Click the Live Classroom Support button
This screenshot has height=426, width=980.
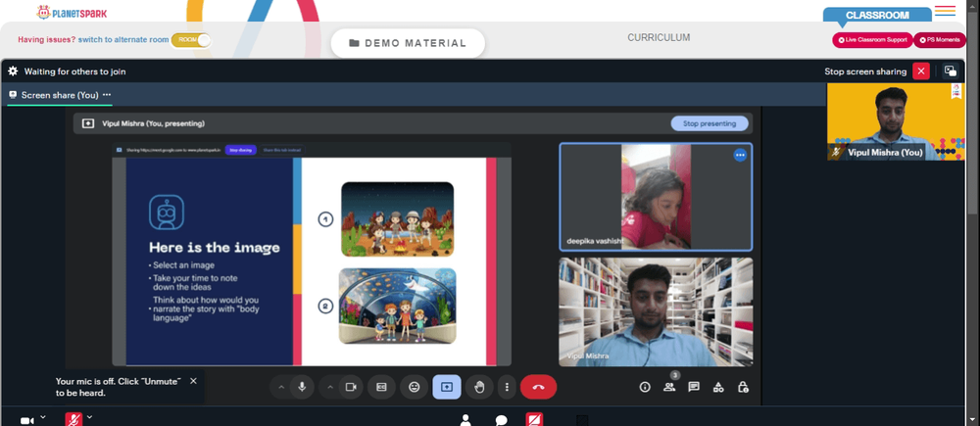[x=872, y=40]
